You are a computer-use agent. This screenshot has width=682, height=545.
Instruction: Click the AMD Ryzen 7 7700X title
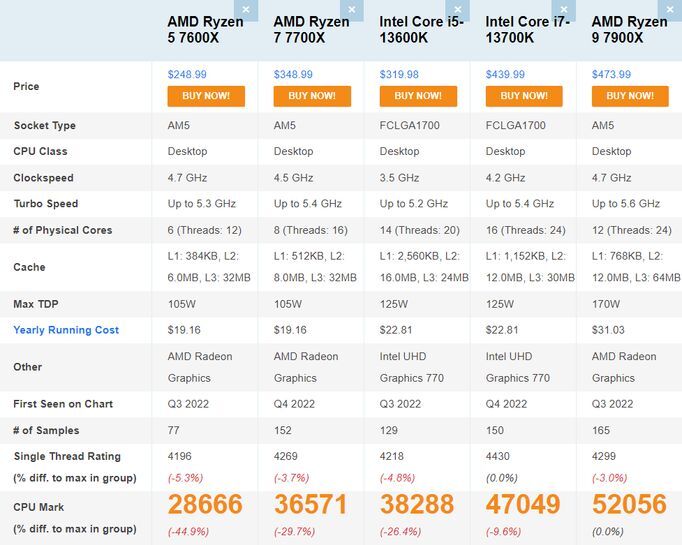point(310,30)
